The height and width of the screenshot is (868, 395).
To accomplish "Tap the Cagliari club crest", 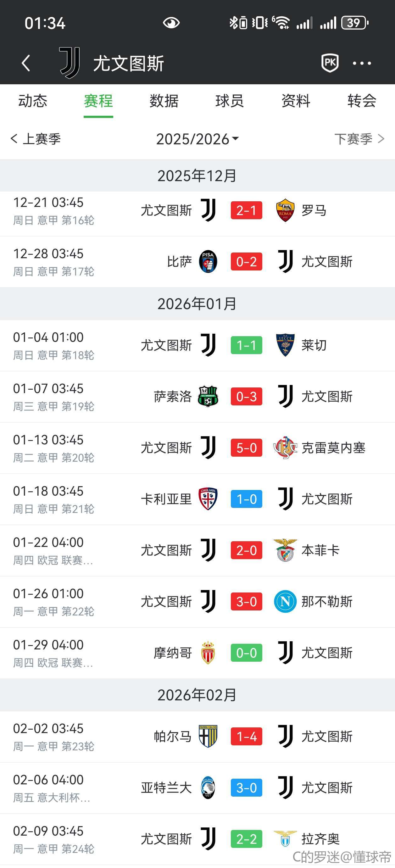I will tap(208, 499).
